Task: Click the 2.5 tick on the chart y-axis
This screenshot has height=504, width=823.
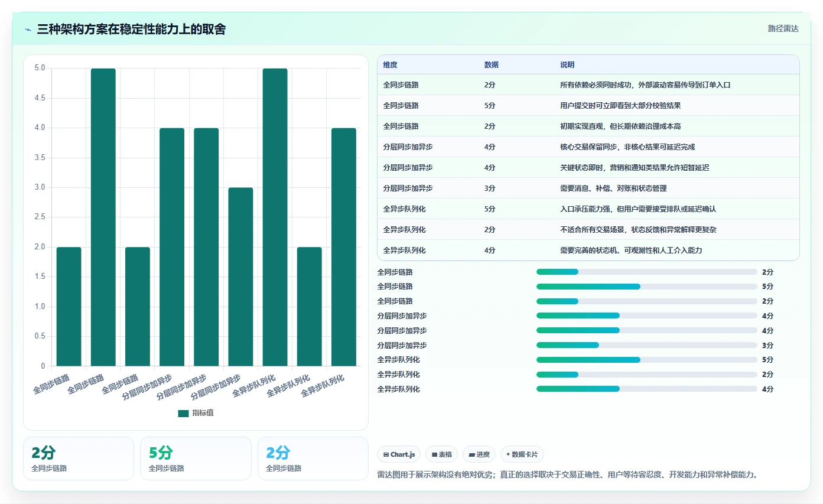Action: tap(40, 217)
